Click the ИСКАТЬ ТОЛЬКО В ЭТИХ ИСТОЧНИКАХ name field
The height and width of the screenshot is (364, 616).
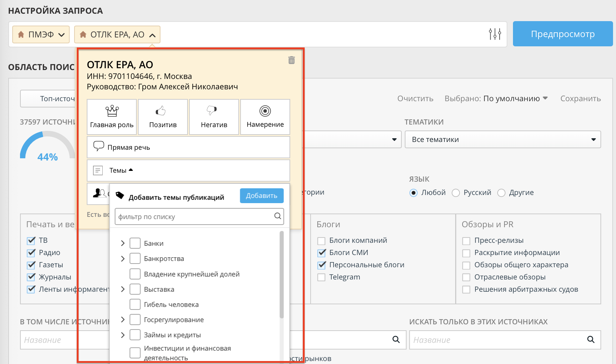click(505, 340)
